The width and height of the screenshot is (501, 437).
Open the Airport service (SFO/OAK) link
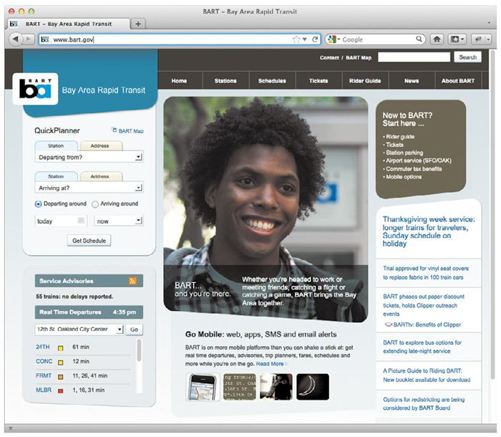click(419, 161)
